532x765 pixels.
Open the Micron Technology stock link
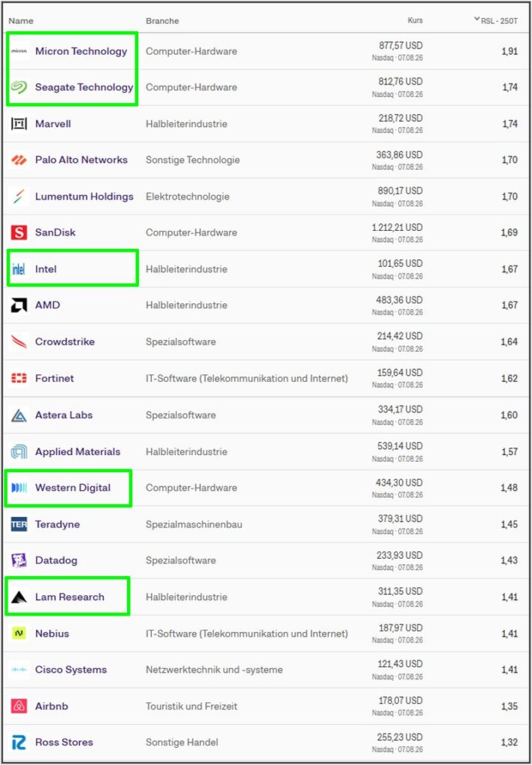81,52
